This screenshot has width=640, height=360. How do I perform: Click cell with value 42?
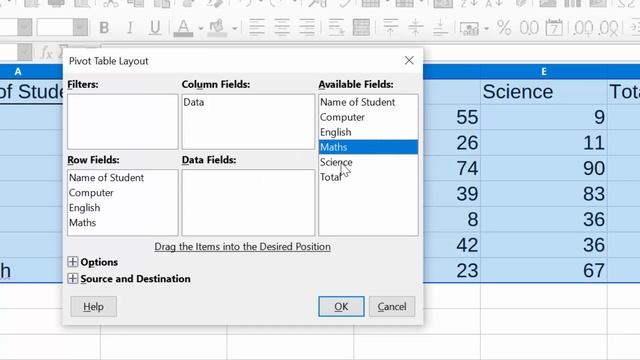pos(452,245)
